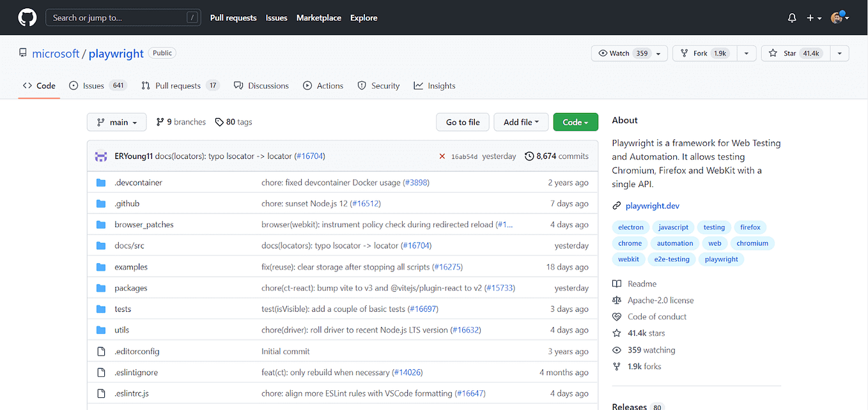Open the GitHub home logo

[26, 17]
